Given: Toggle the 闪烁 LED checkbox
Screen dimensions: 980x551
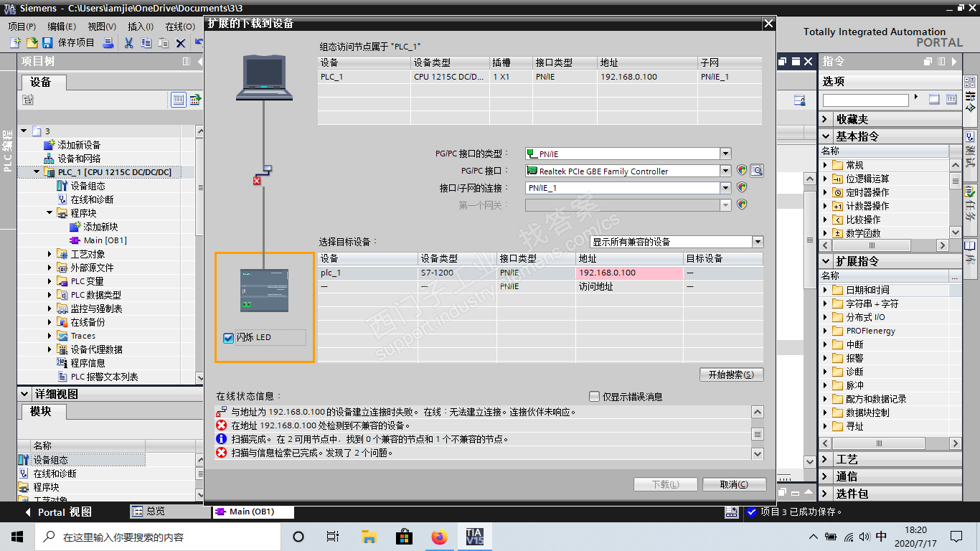Looking at the screenshot, I should pos(229,338).
